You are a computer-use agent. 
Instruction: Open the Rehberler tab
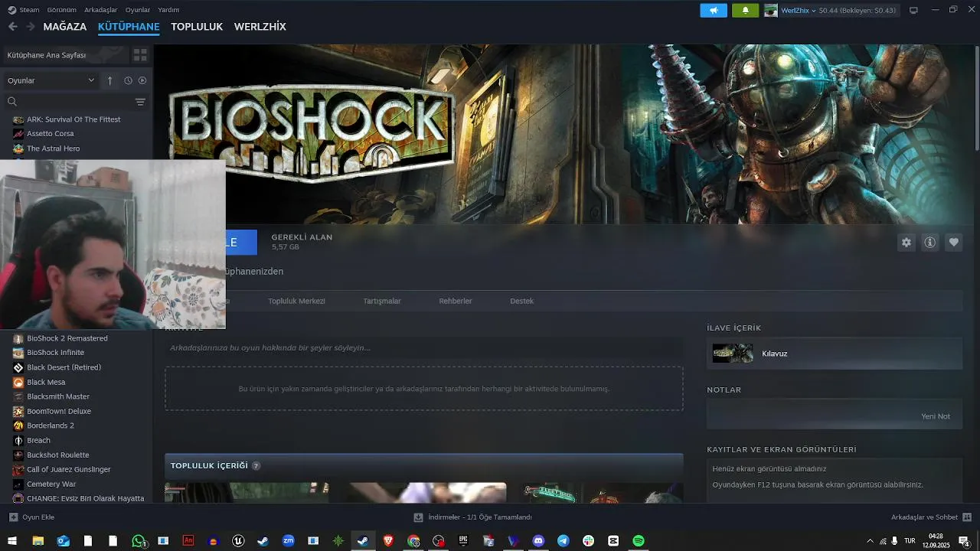(x=456, y=301)
